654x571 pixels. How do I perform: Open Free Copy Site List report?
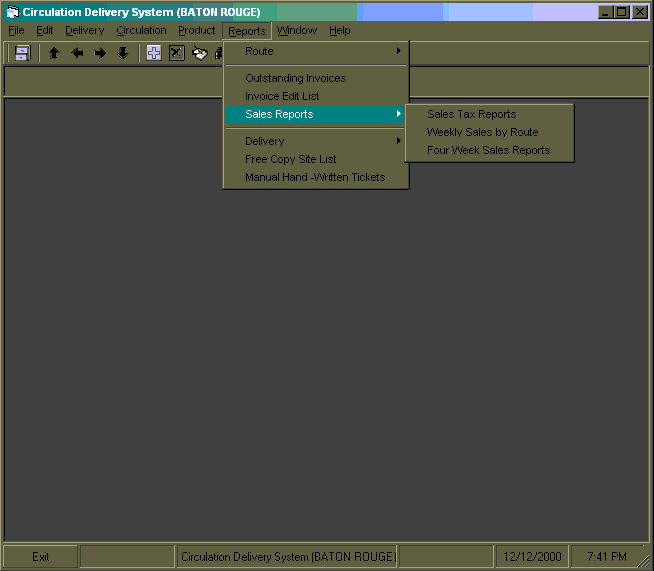(x=316, y=159)
